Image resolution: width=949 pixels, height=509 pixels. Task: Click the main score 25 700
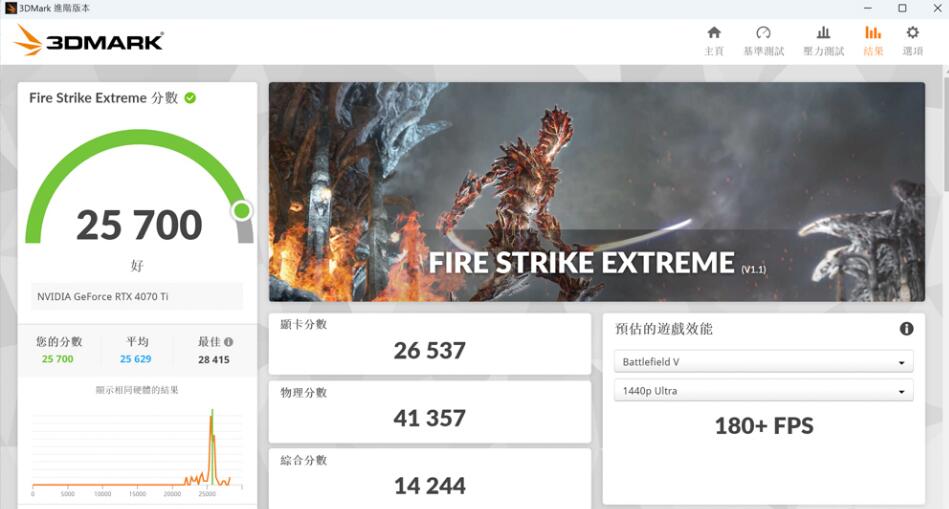click(x=139, y=225)
